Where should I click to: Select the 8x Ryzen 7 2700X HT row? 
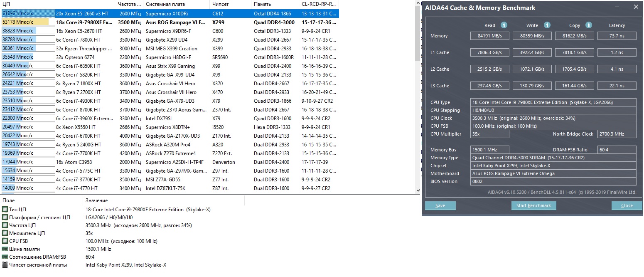pyautogui.click(x=170, y=92)
